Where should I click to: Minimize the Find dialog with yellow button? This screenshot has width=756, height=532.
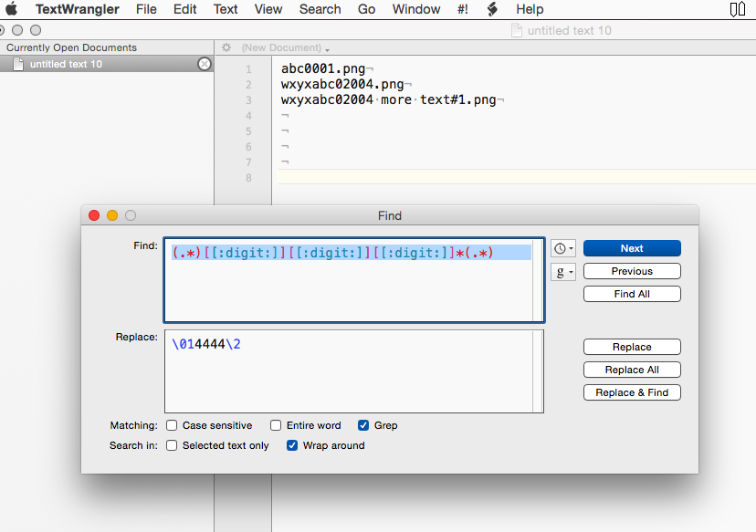112,215
